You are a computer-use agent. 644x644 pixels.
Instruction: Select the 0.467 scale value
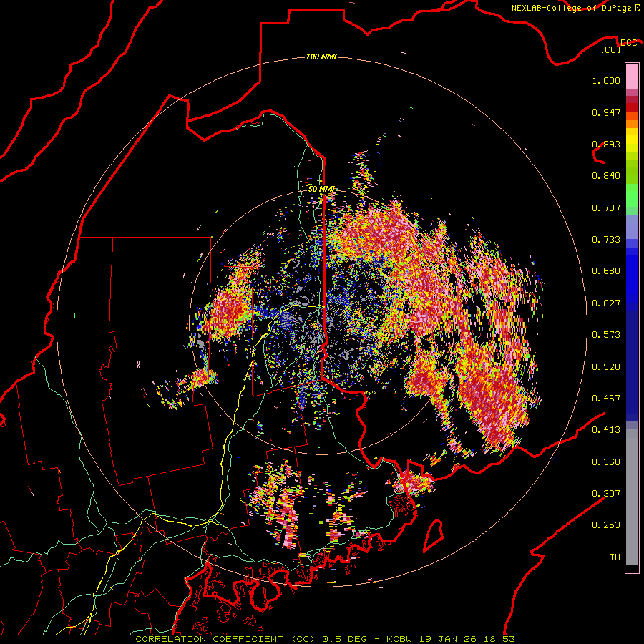click(606, 399)
